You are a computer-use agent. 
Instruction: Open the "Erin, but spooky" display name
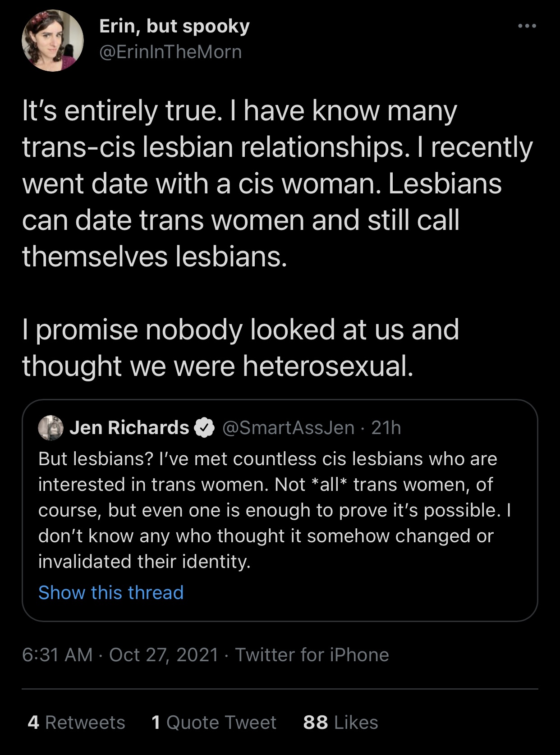tap(174, 26)
